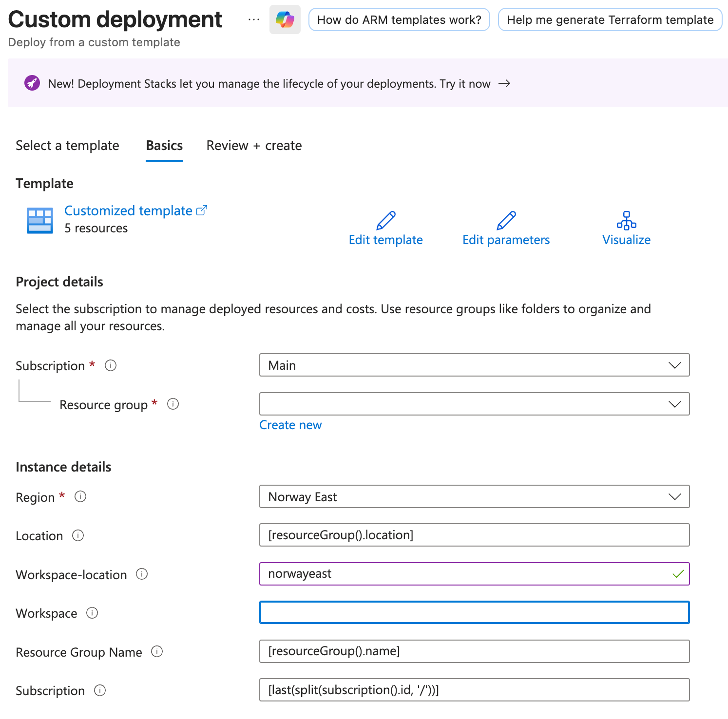The height and width of the screenshot is (719, 728).
Task: Click into the empty Workspace input field
Action: (x=474, y=613)
